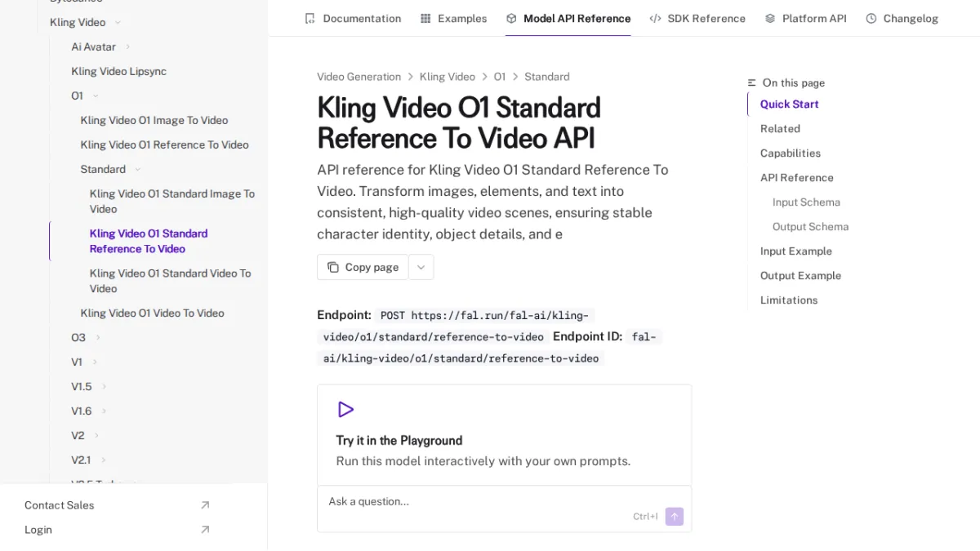Click the On this page list icon
The image size is (980, 551).
tap(752, 82)
